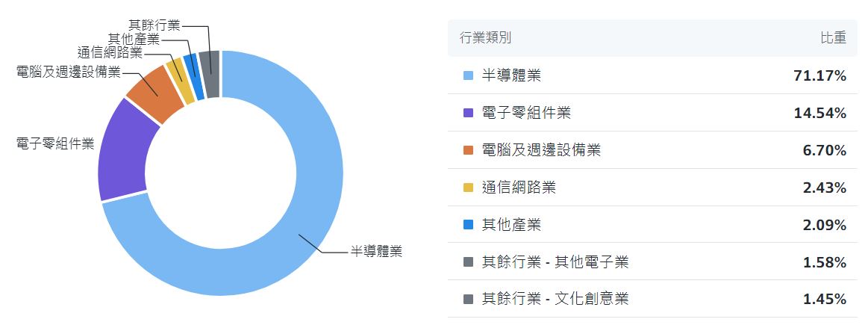Click the 比重 column header
868x325 pixels.
[833, 38]
